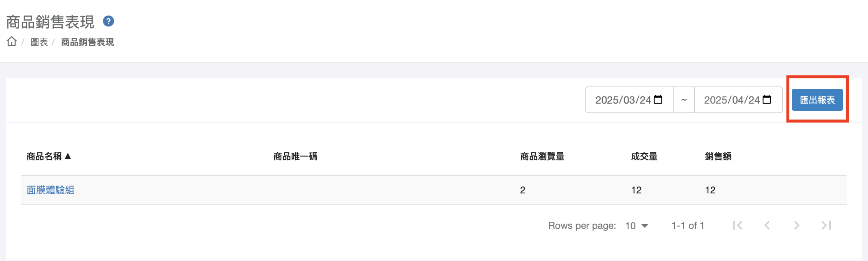The width and height of the screenshot is (868, 261).
Task: Sort by 商品瀏覽量 column header
Action: (x=542, y=156)
